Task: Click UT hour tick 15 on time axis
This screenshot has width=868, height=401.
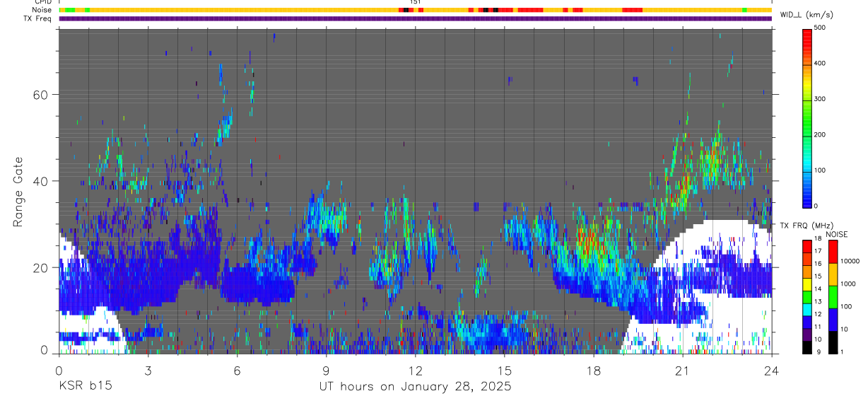Action: pyautogui.click(x=504, y=370)
